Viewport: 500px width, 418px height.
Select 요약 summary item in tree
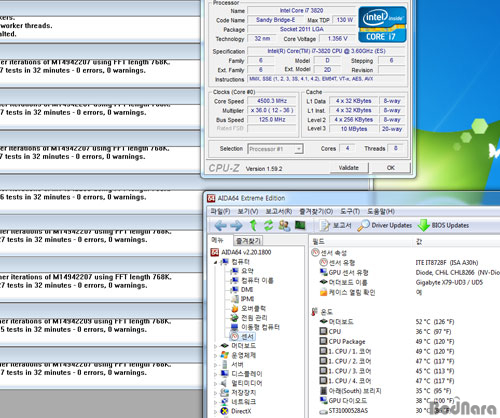coord(247,271)
